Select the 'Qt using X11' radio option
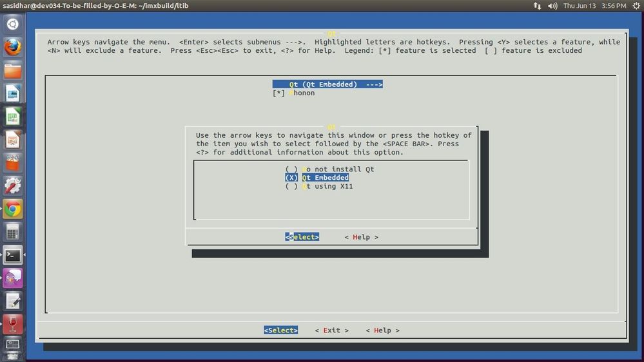 coord(318,186)
